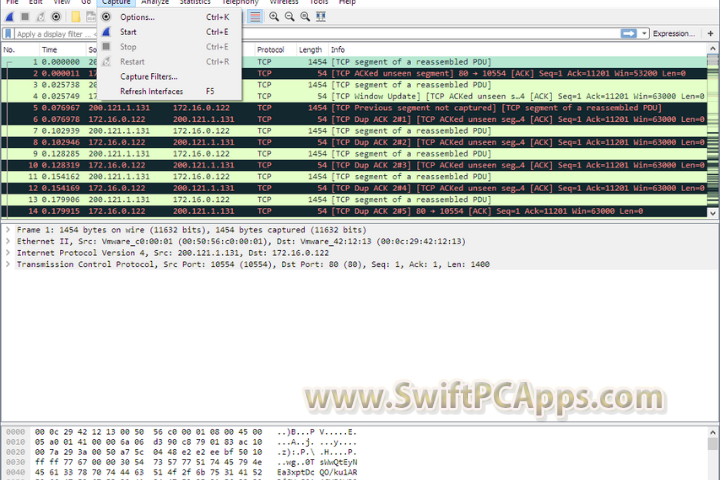Add a filter button with plus
The width and height of the screenshot is (720, 480).
click(710, 34)
